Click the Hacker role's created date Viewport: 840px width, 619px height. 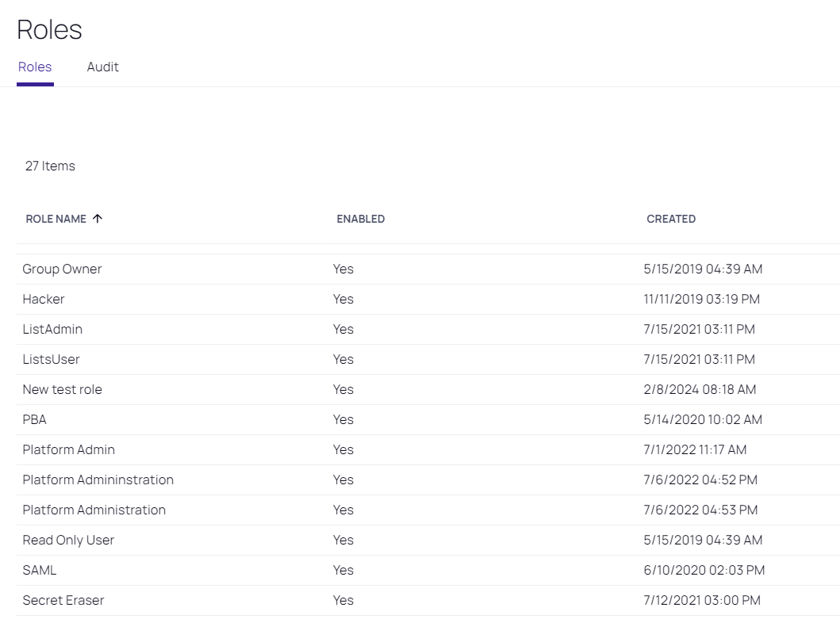(x=701, y=300)
